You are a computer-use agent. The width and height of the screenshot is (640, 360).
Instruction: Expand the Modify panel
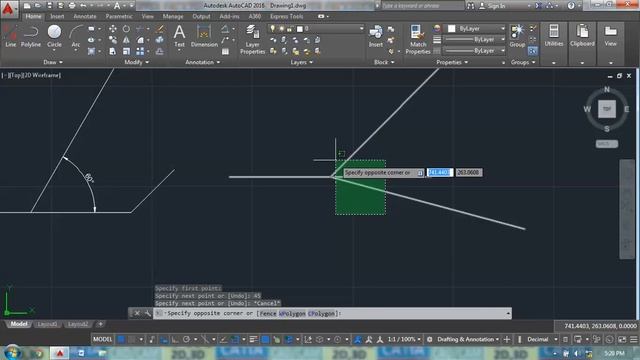[136, 62]
